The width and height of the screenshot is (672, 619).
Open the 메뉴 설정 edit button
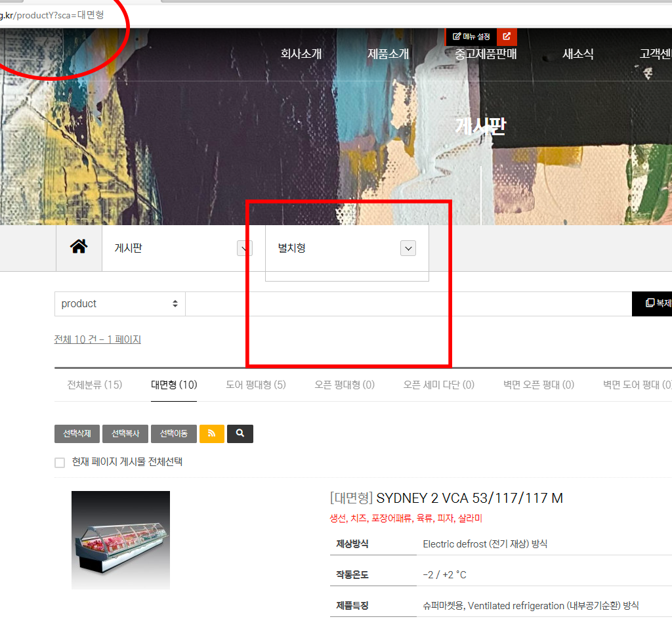471,37
